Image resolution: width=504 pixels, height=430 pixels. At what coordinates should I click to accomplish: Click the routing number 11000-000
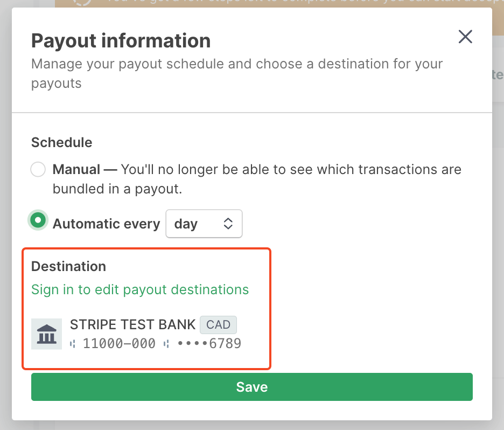click(x=119, y=343)
